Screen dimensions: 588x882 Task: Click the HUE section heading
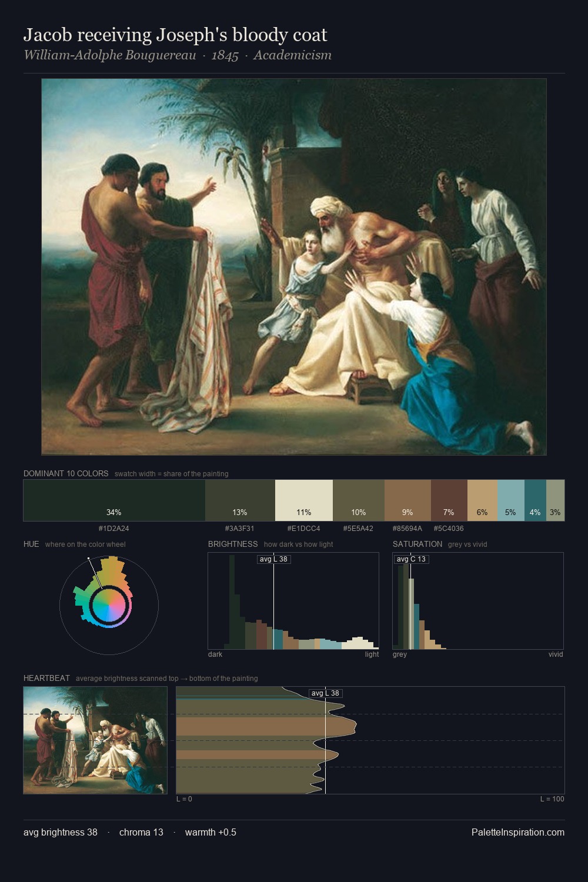(31, 544)
